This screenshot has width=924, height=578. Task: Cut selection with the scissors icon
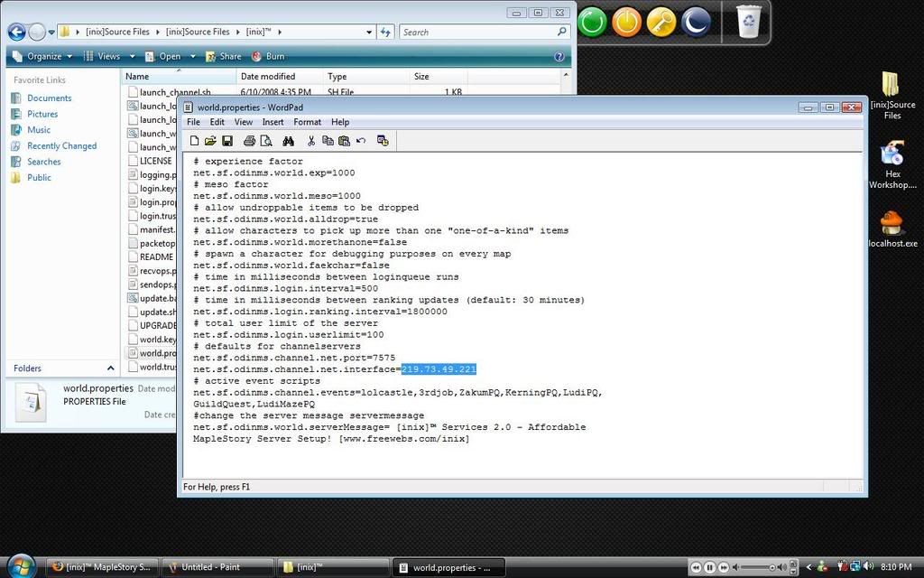pyautogui.click(x=311, y=140)
